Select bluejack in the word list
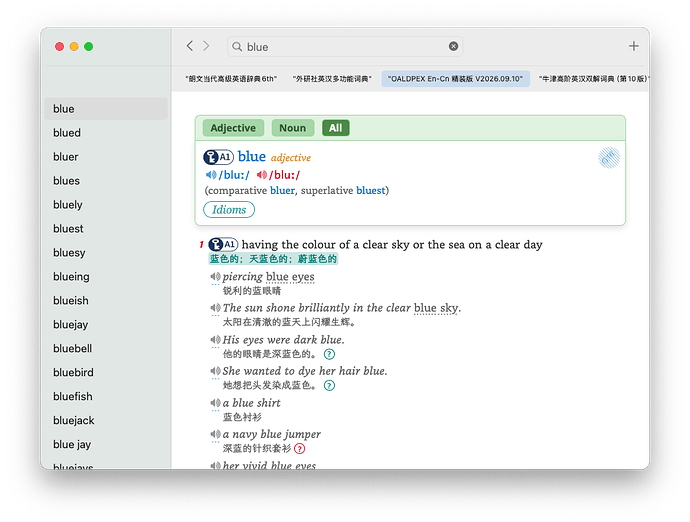Image resolution: width=690 pixels, height=522 pixels. [x=106, y=420]
